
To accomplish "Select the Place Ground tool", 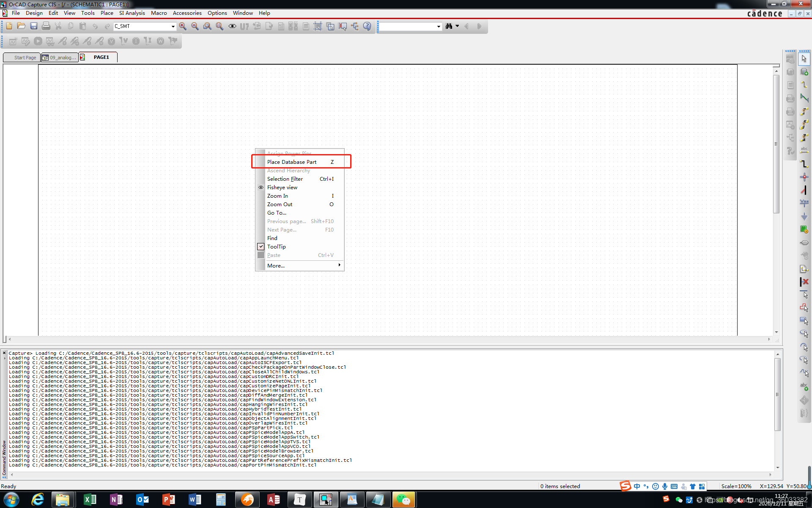I will pos(804,216).
